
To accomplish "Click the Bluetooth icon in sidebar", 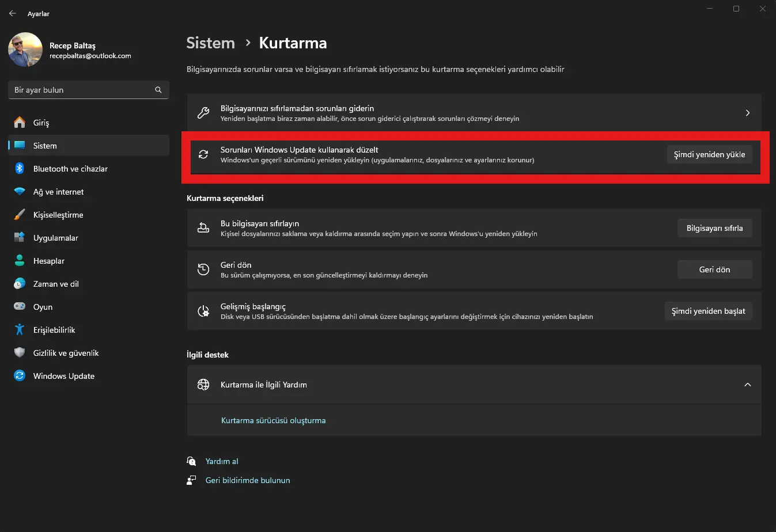I will [20, 169].
